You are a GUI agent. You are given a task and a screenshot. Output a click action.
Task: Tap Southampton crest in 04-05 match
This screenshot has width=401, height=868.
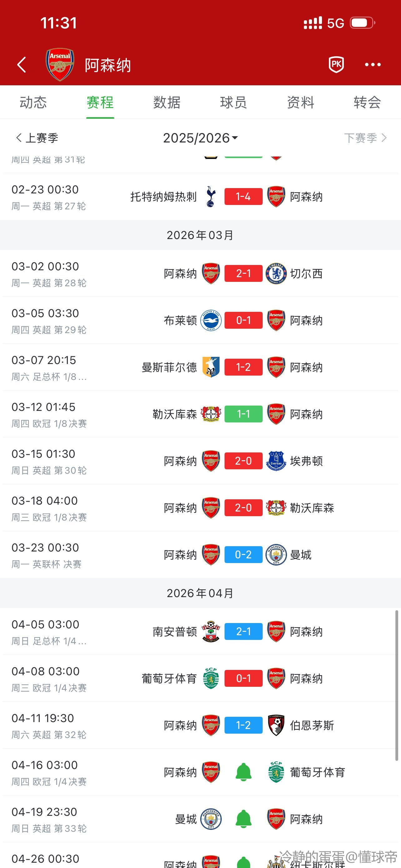[211, 631]
